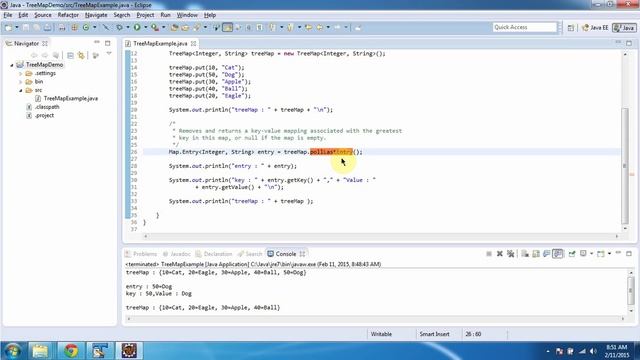Screen dimensions: 640x360
Task: Minimize the Navigator panel
Action: pyautogui.click(x=97, y=42)
